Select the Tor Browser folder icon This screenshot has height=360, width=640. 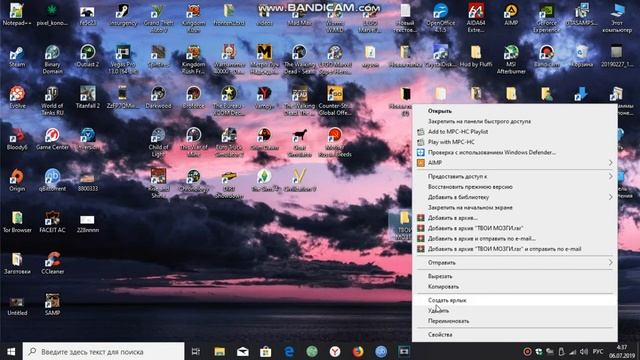[17, 222]
